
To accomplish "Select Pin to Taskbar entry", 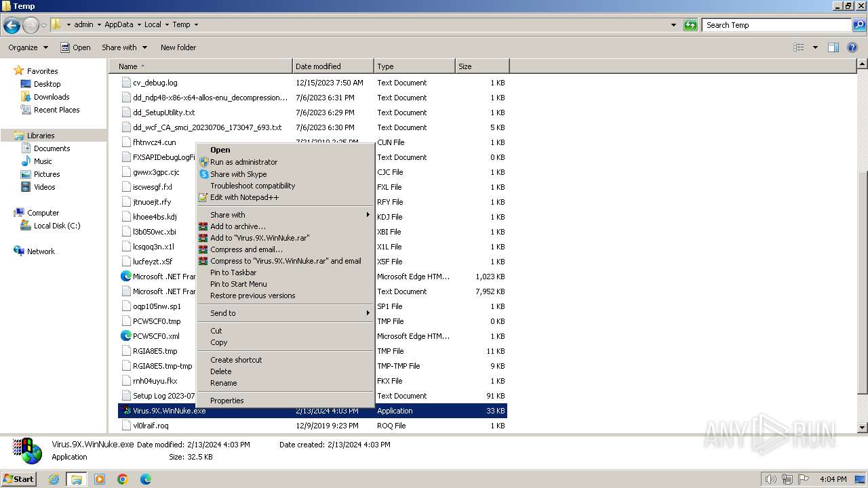I will [285, 272].
